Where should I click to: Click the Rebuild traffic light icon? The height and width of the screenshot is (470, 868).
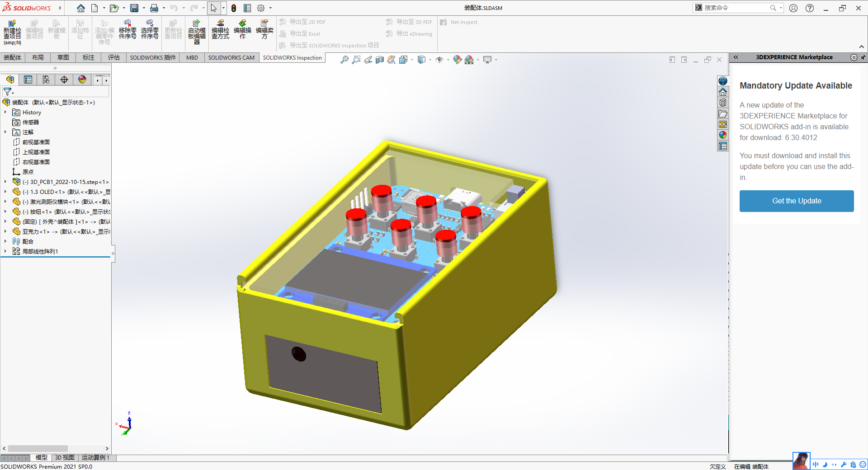234,8
